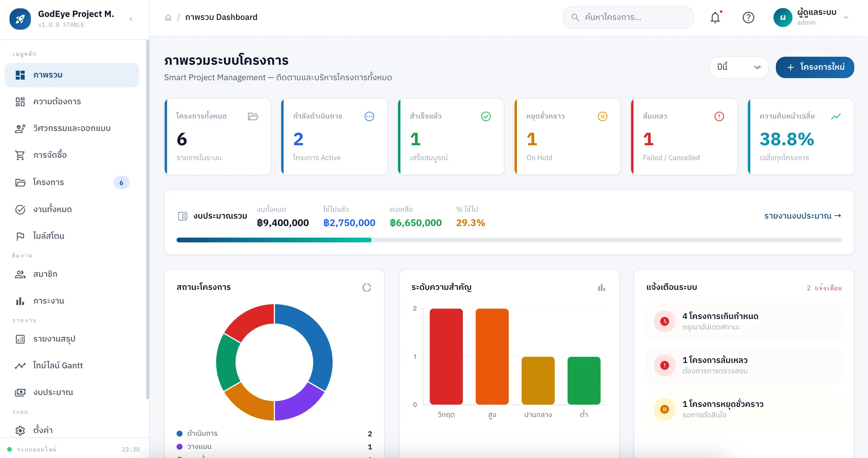Click the alert icon on ล้มเหลว card
The height and width of the screenshot is (458, 868).
719,116
